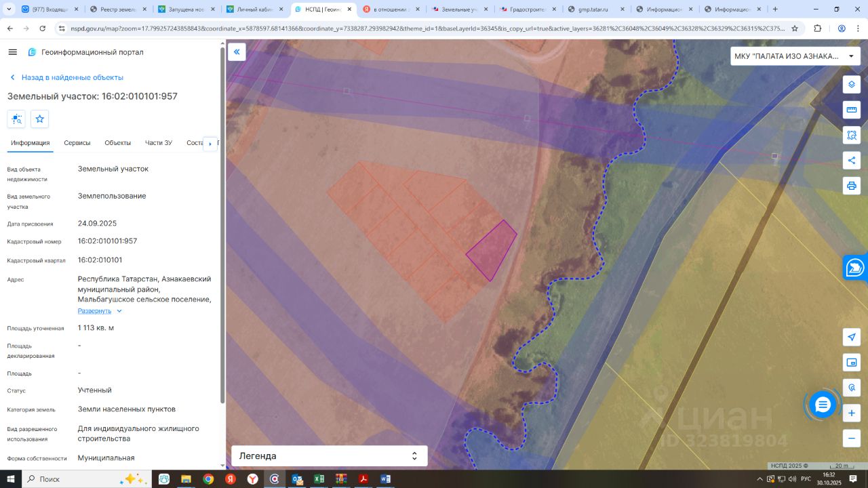
Task: Switch to the Информация tab
Action: (x=31, y=143)
